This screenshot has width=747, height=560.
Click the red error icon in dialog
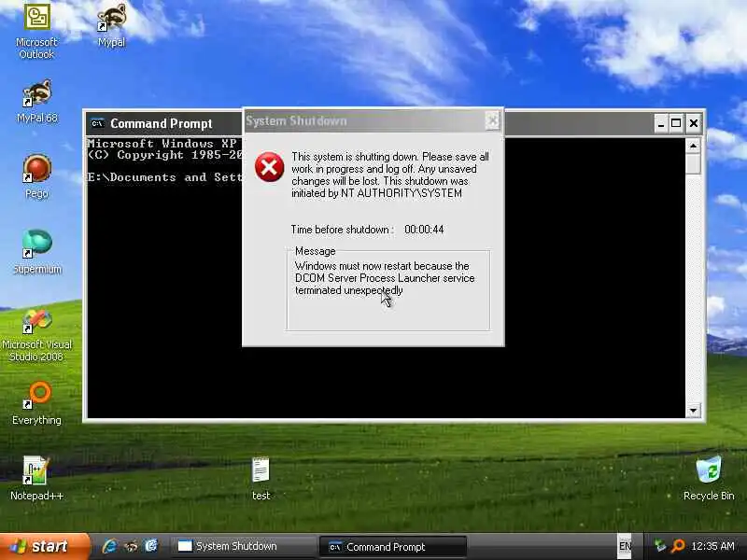[x=269, y=167]
